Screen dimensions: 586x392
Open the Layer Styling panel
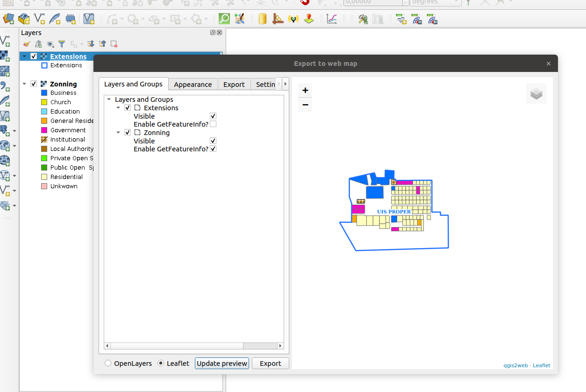pyautogui.click(x=26, y=44)
